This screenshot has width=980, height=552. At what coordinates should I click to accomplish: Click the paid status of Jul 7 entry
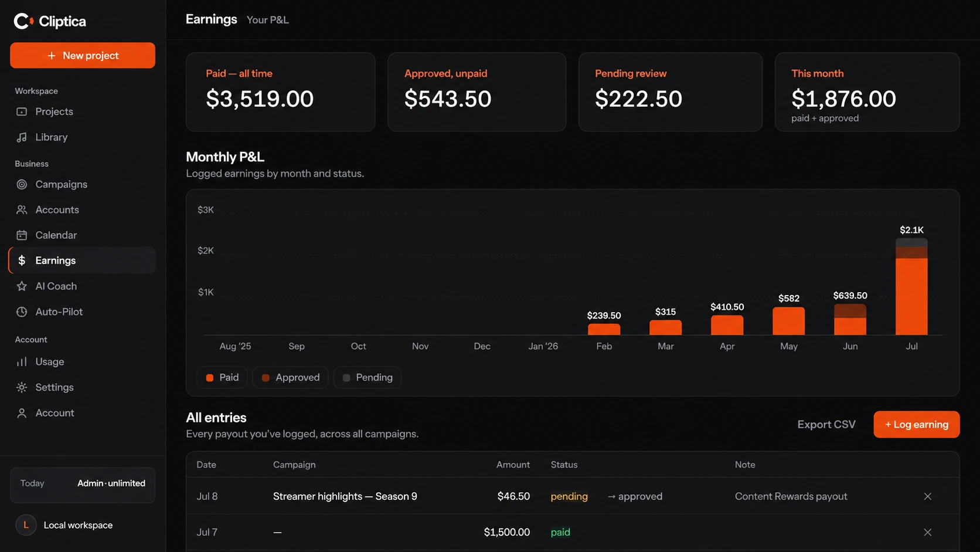[x=560, y=532]
